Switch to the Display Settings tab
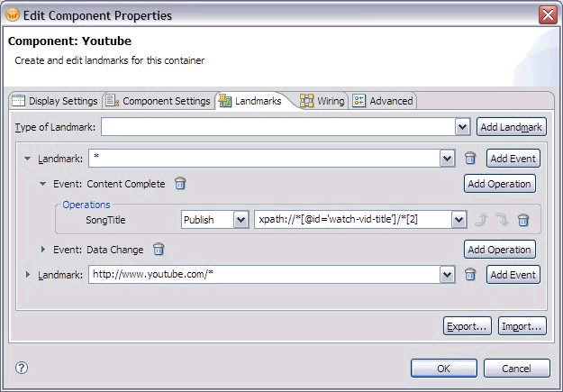The height and width of the screenshot is (392, 563). coord(55,101)
